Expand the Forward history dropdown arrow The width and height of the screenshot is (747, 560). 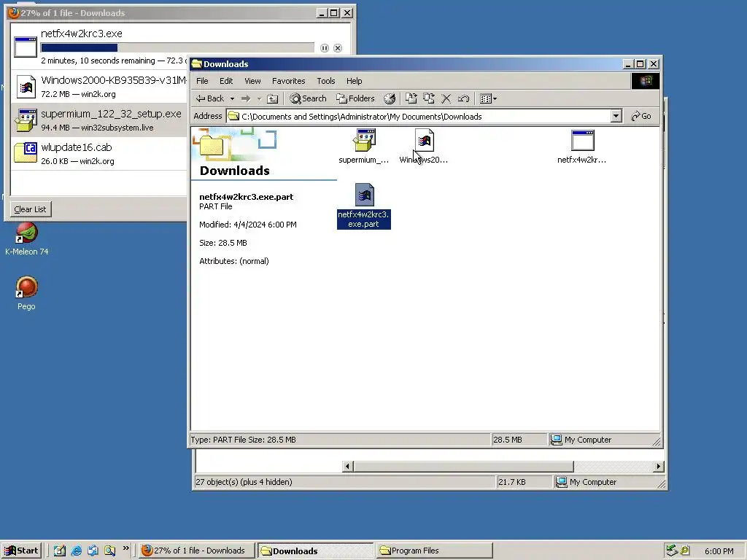(259, 98)
